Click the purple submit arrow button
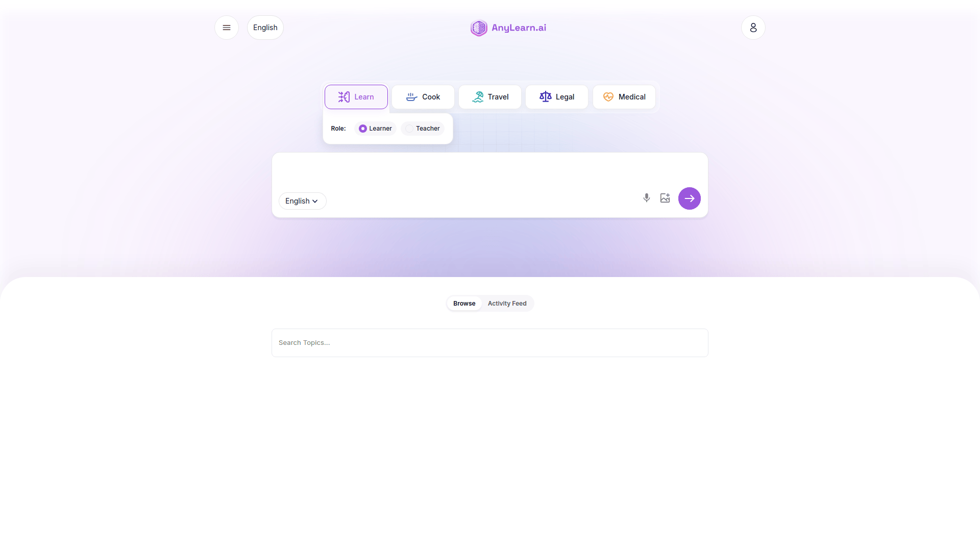Screen dimensions: 980x551 coord(689,198)
